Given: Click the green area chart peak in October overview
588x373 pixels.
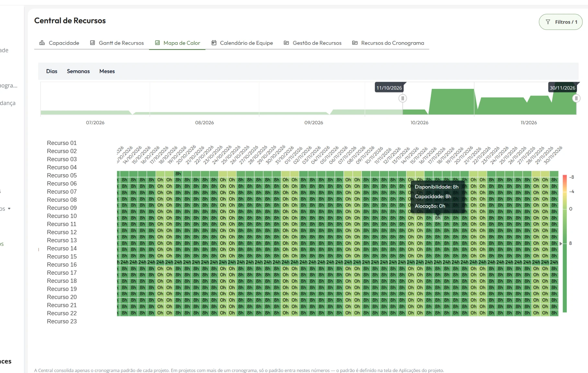Looking at the screenshot, I should point(452,101).
